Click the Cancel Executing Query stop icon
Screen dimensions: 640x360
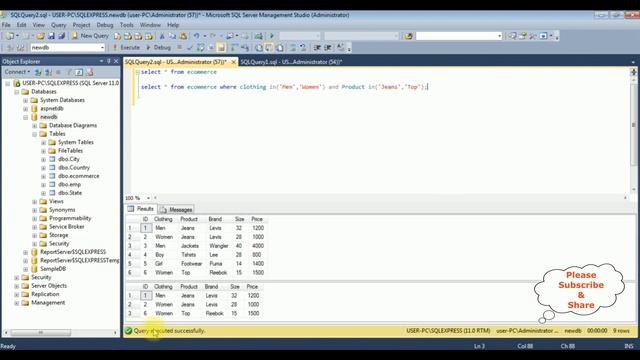(x=180, y=47)
